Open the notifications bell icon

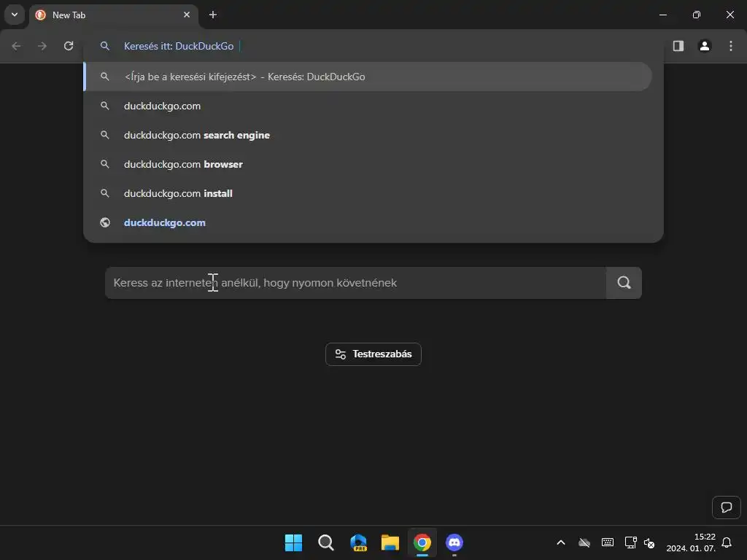pyautogui.click(x=727, y=542)
